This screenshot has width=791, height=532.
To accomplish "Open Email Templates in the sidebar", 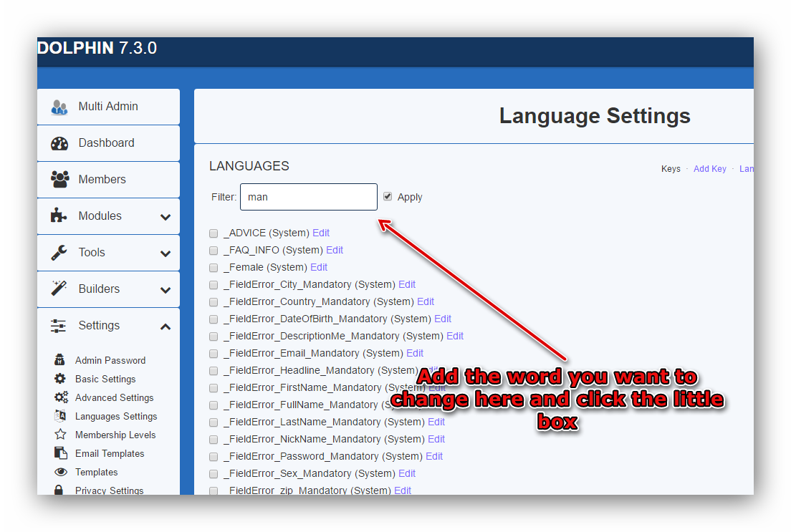I will 110,453.
